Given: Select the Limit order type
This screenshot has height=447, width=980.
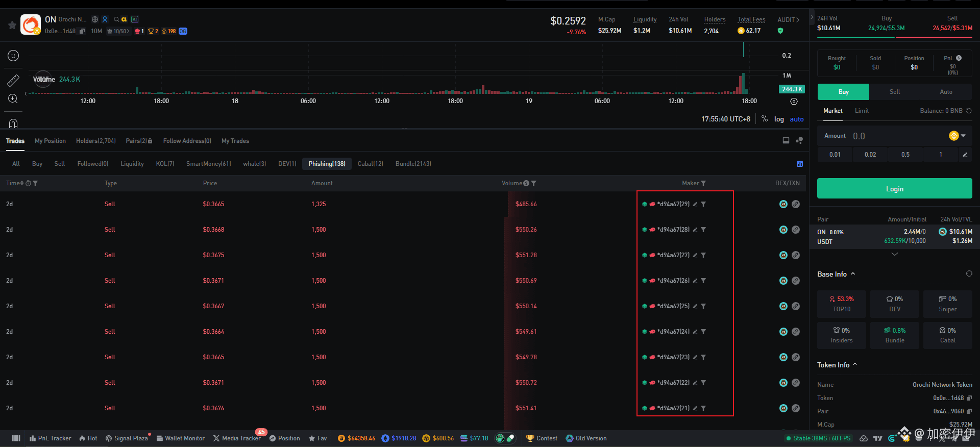Looking at the screenshot, I should (862, 111).
